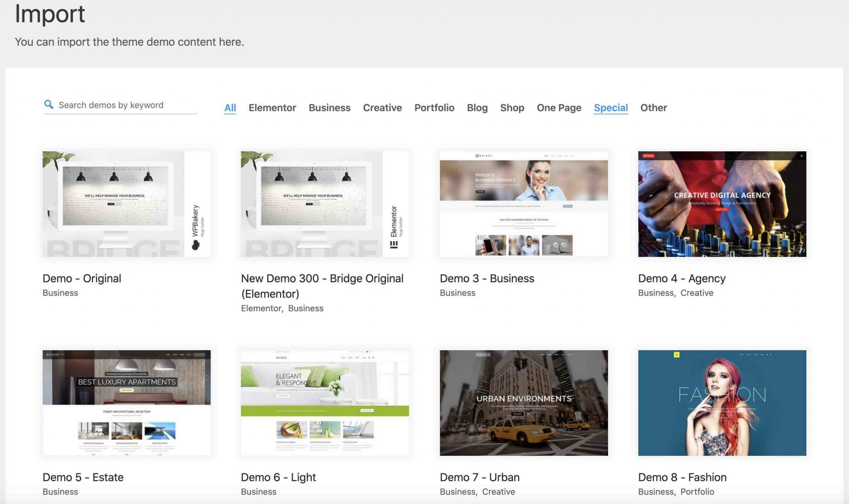
Task: Filter demos by Elementor
Action: coord(272,108)
